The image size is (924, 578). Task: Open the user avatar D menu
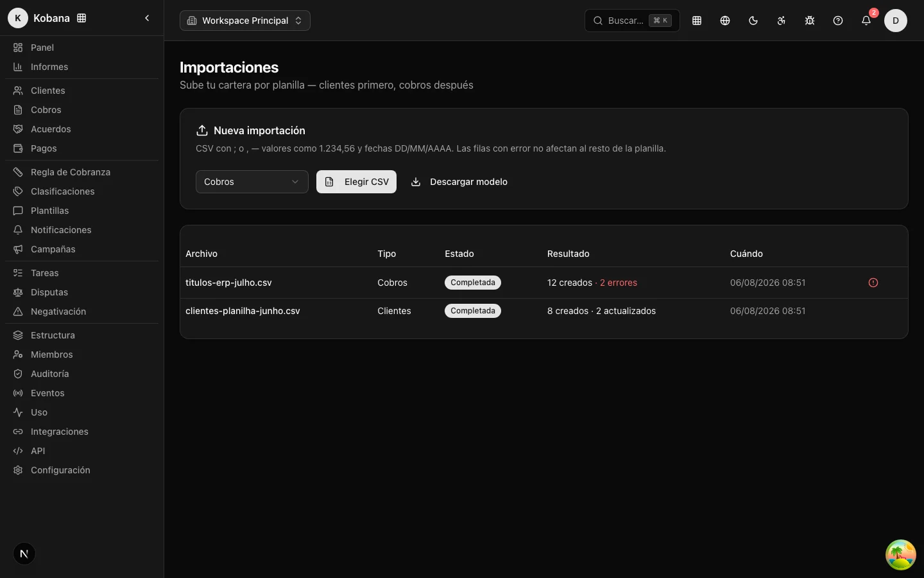point(896,21)
